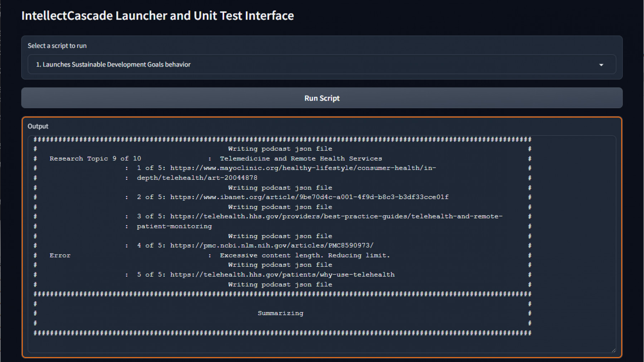The image size is (644, 362).
Task: Click the telehealth.hhs.gov providers URL line
Action: [336, 217]
